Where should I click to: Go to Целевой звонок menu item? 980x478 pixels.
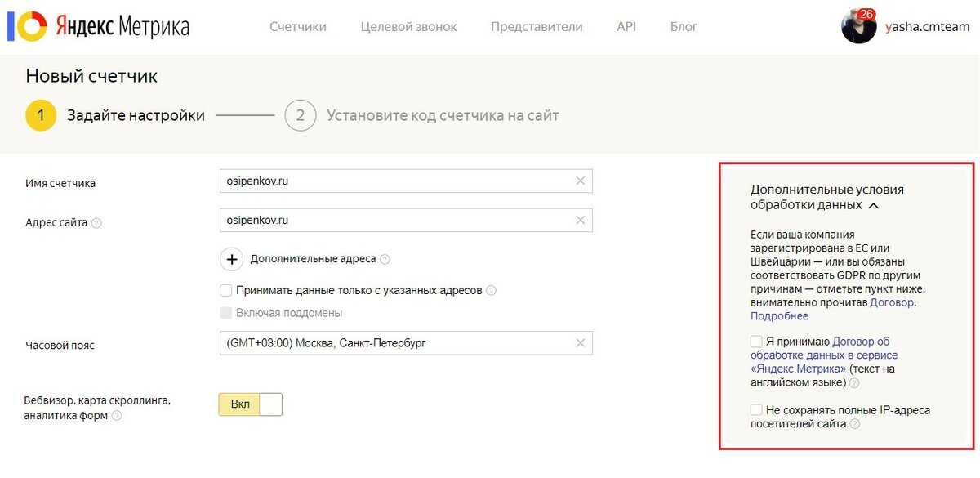(x=408, y=27)
